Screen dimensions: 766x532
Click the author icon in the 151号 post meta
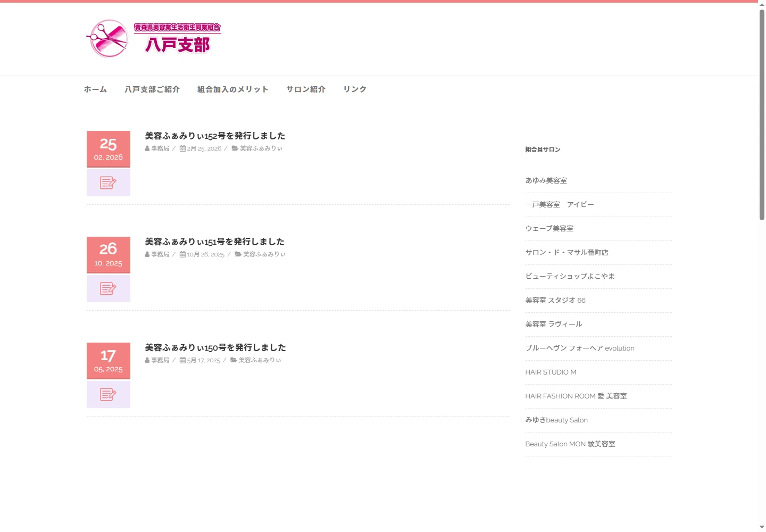[147, 254]
